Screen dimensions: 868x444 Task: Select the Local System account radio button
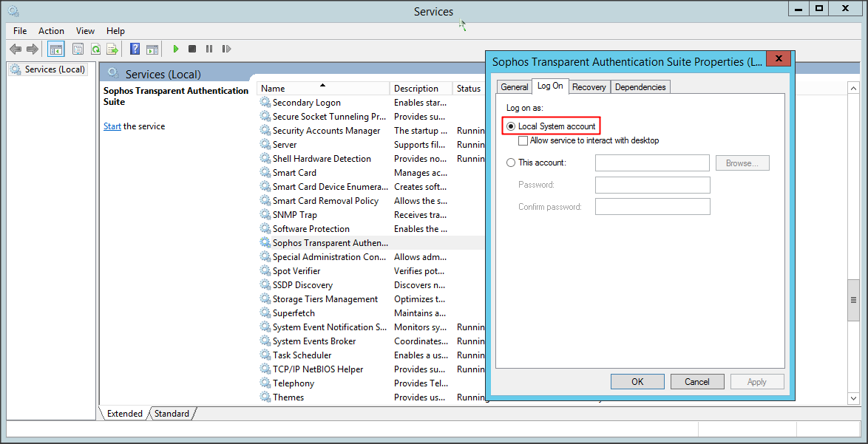(511, 126)
